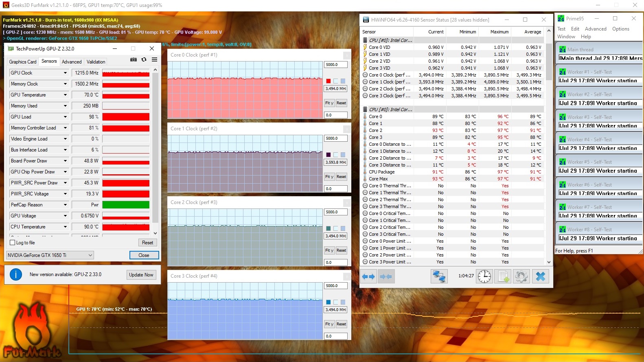Click Update Now for GPU-Z 2.33.0
Image resolution: width=644 pixels, height=362 pixels.
141,275
